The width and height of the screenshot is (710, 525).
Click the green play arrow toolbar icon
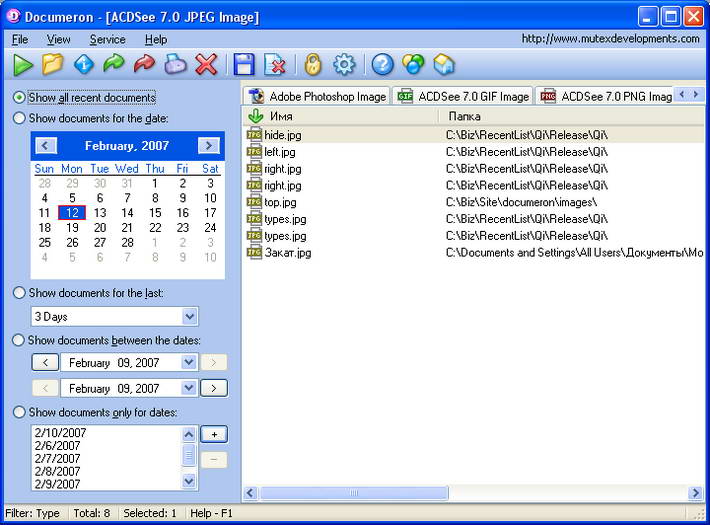pos(22,65)
